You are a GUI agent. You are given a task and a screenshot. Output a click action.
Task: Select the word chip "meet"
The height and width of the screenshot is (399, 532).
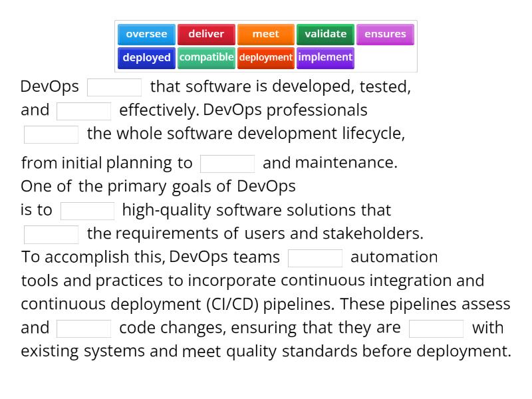(x=265, y=34)
